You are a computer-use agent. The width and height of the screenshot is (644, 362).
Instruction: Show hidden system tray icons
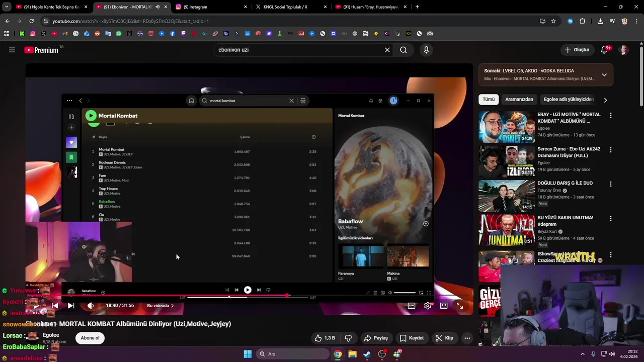click(x=583, y=354)
